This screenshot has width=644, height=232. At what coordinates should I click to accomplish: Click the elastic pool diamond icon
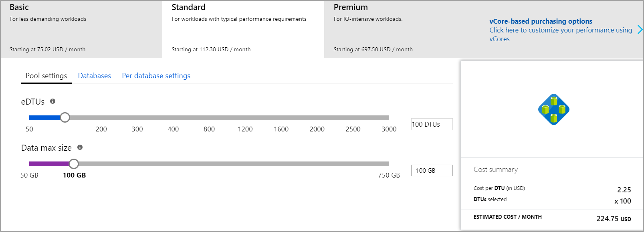[x=553, y=109]
